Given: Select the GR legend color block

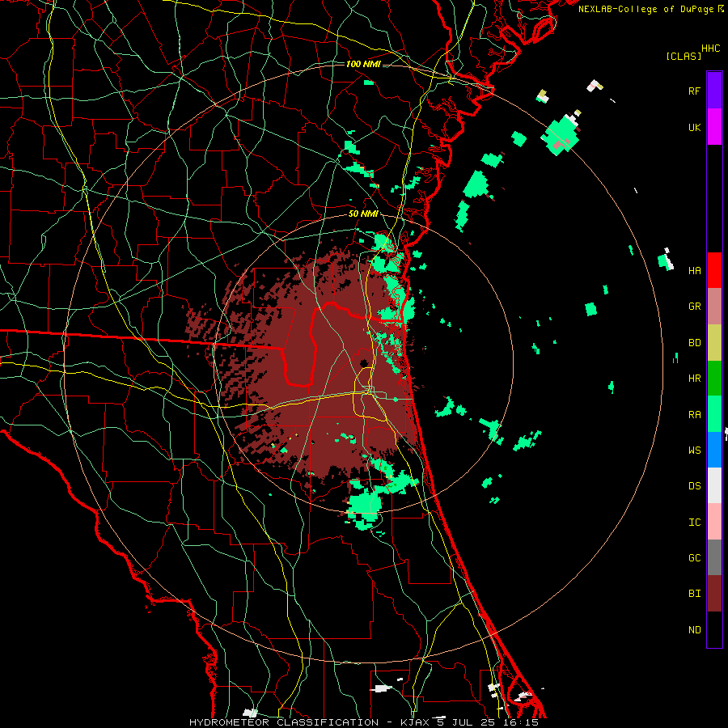Looking at the screenshot, I should coord(714,307).
